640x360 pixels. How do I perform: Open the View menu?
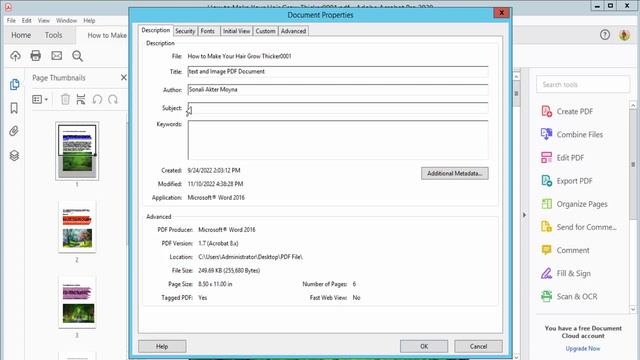[x=44, y=20]
